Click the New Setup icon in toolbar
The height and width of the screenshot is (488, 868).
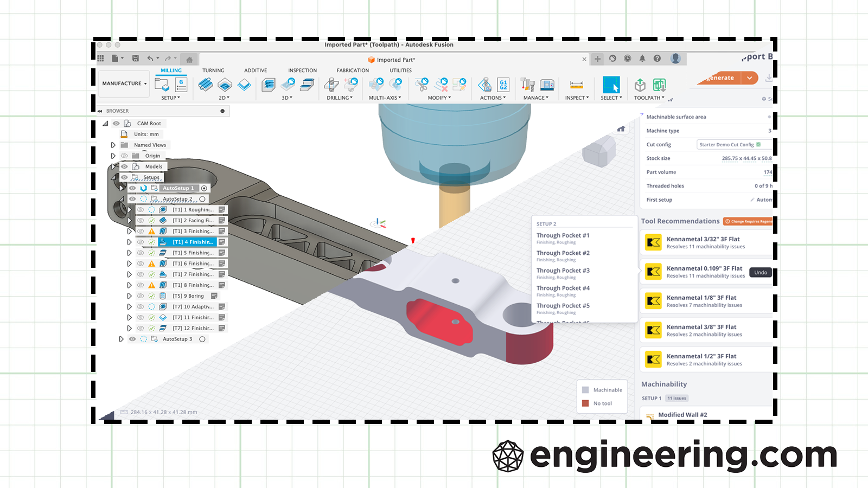tap(162, 84)
